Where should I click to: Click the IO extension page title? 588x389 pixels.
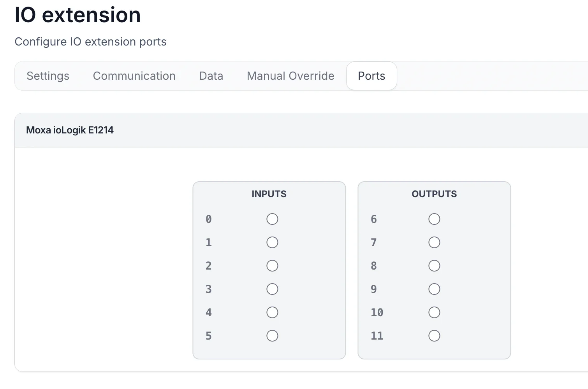[77, 15]
